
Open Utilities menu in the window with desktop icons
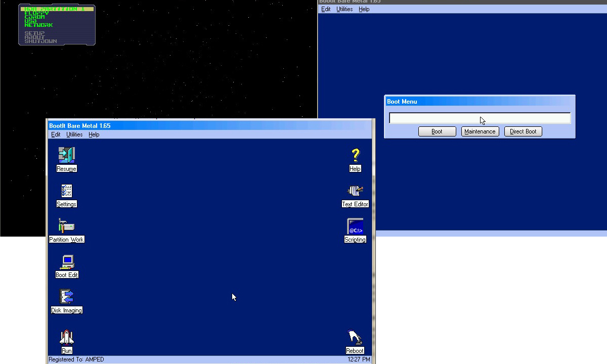point(74,134)
